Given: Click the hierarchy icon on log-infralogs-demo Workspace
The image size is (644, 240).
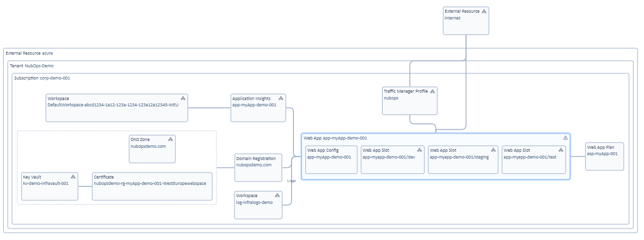Looking at the screenshot, I should coord(277,196).
